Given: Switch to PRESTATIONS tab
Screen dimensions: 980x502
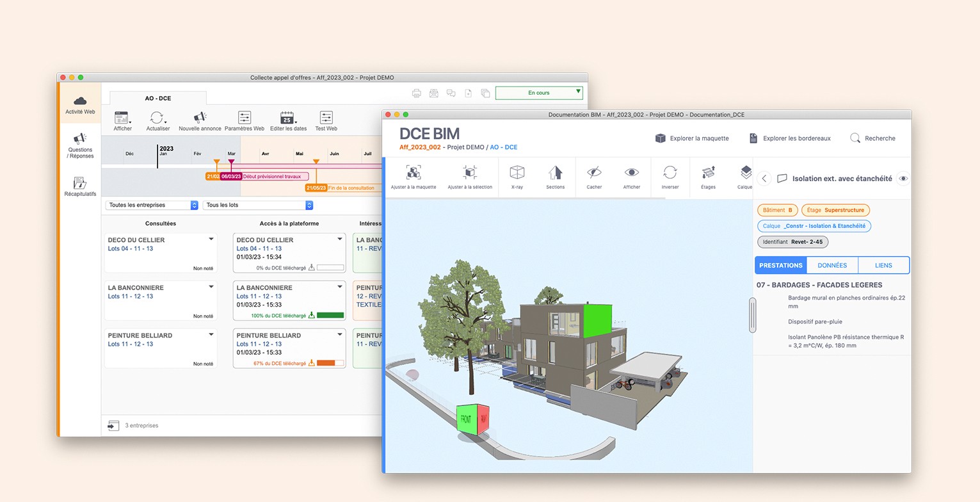Looking at the screenshot, I should (781, 265).
